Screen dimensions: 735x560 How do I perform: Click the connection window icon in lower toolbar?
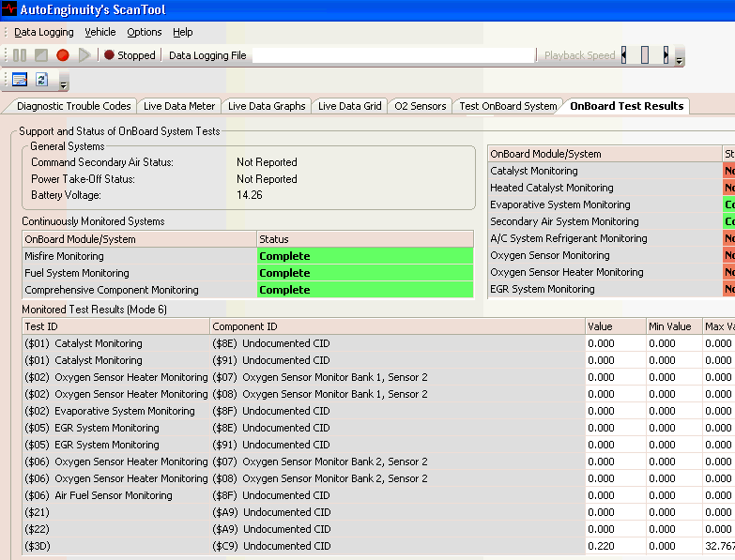20,80
